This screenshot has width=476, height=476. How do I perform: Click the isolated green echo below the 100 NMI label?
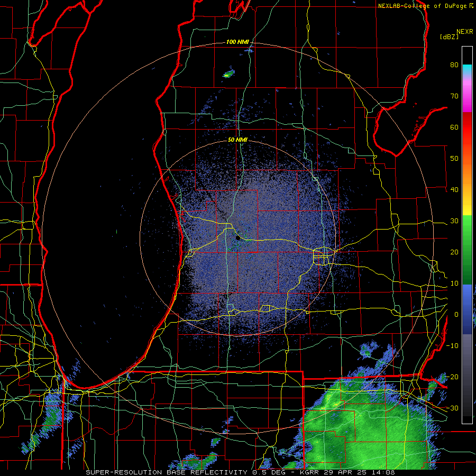click(x=228, y=74)
